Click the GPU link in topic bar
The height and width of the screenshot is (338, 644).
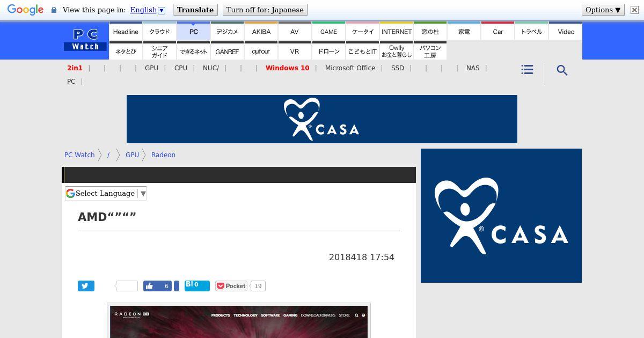[x=151, y=68]
